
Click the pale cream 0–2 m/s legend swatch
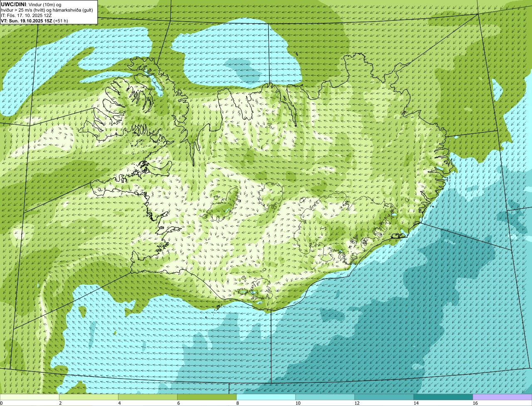tap(30, 397)
